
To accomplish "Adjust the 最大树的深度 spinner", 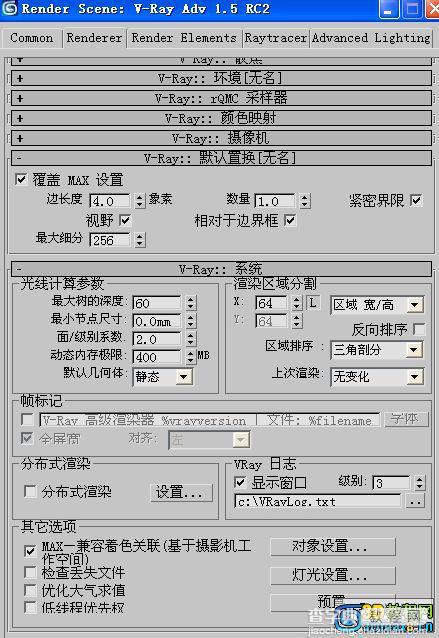I will pyautogui.click(x=190, y=303).
